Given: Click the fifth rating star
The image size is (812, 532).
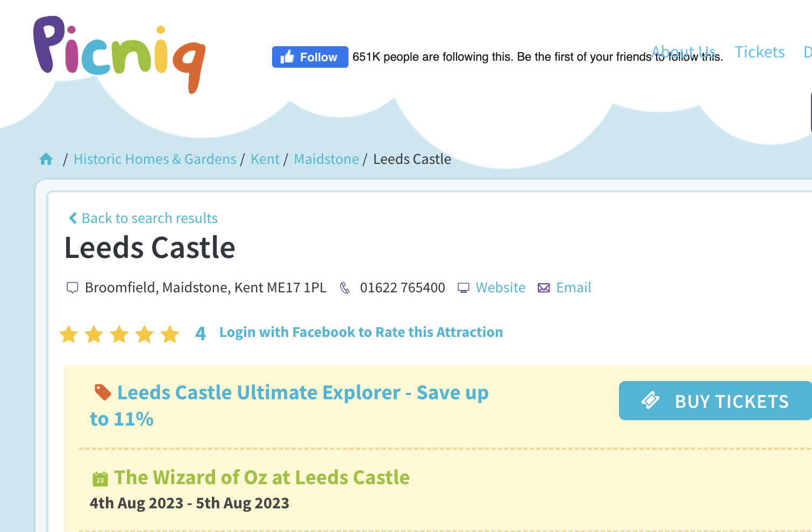Looking at the screenshot, I should 170,334.
